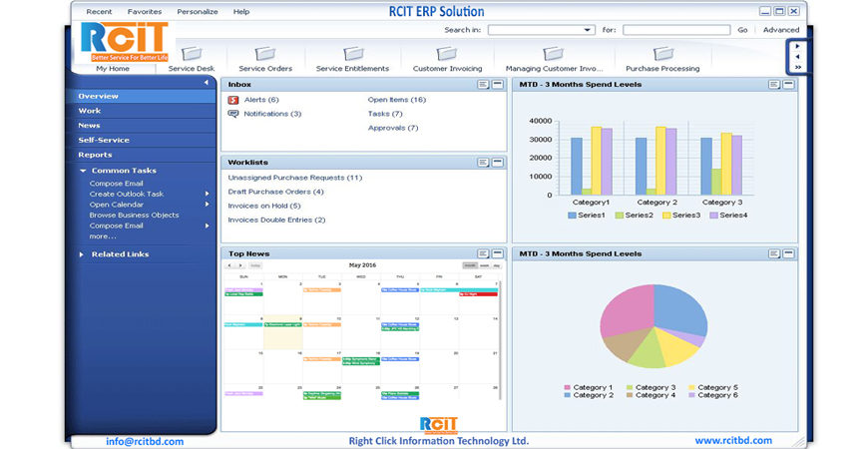Open the Service Entitlements folder icon
Screen dimensions: 868x449
pos(352,53)
